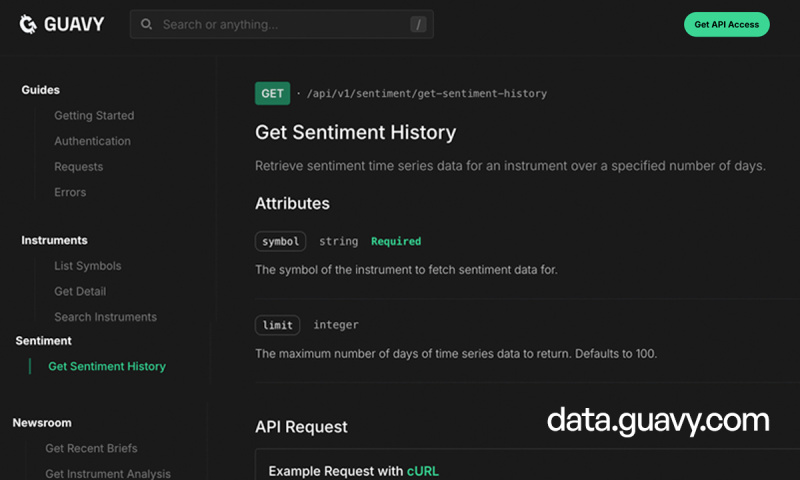
Task: Click the symbol attribute tag
Action: click(x=280, y=241)
